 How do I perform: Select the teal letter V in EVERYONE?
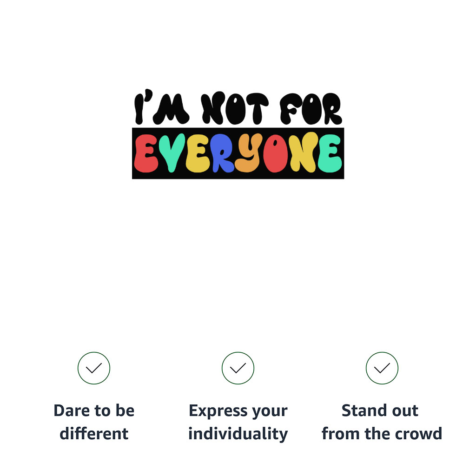click(172, 153)
